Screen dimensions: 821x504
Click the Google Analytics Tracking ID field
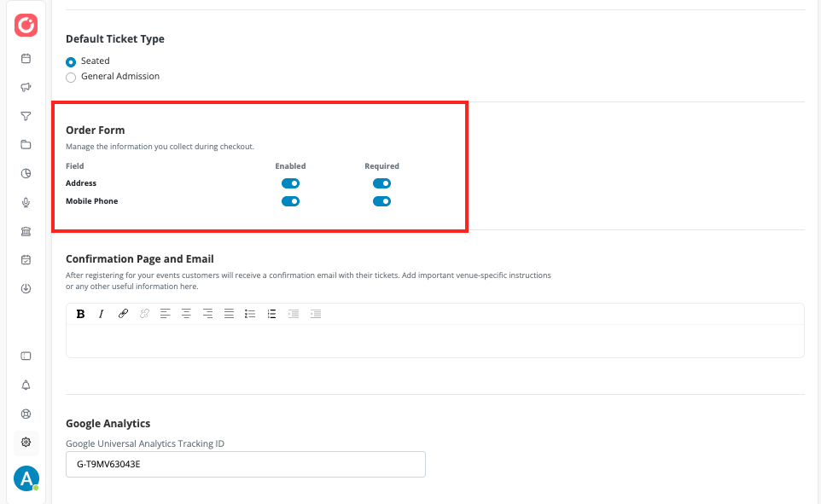pos(246,464)
